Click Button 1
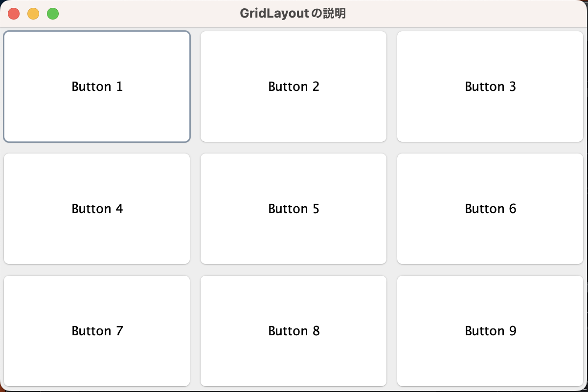Screen dimensions: 588x392 pyautogui.click(x=97, y=87)
